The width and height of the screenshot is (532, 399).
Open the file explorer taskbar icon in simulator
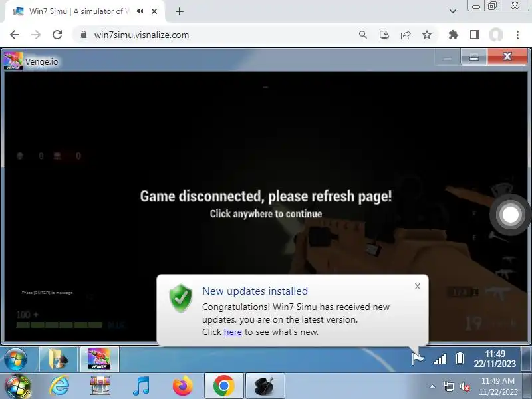pos(59,359)
